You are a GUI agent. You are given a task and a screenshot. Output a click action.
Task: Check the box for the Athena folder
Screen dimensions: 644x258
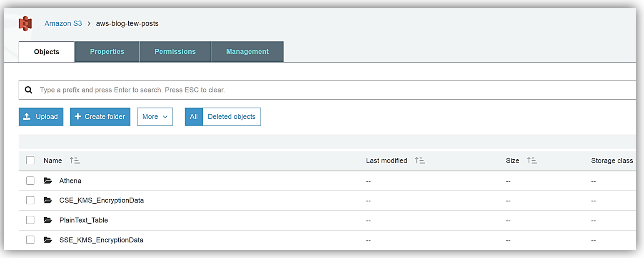click(x=30, y=180)
